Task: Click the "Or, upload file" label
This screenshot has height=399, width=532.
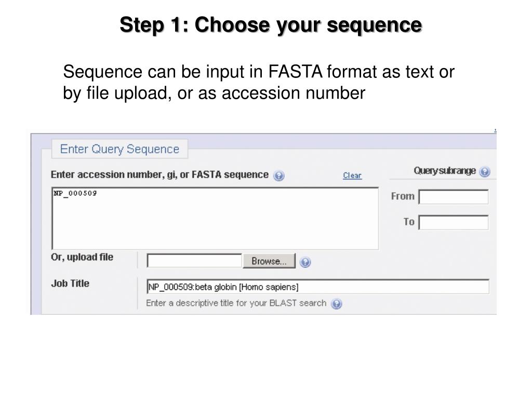Action: (82, 257)
